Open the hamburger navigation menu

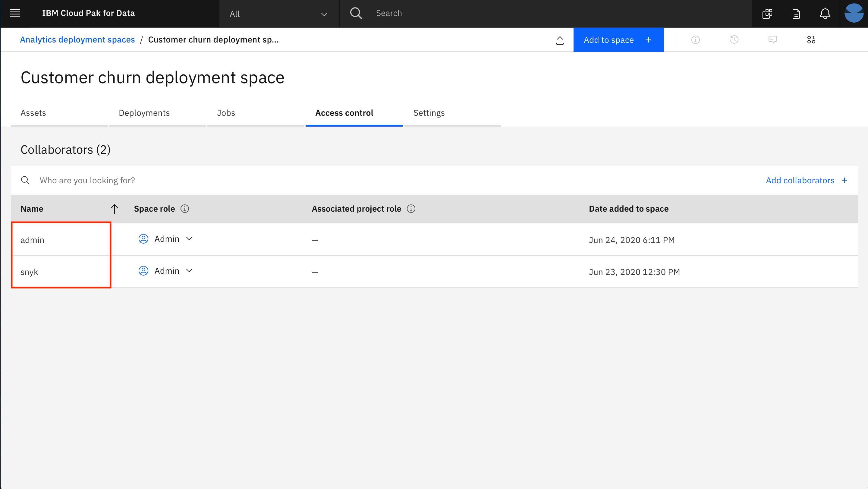tap(15, 14)
